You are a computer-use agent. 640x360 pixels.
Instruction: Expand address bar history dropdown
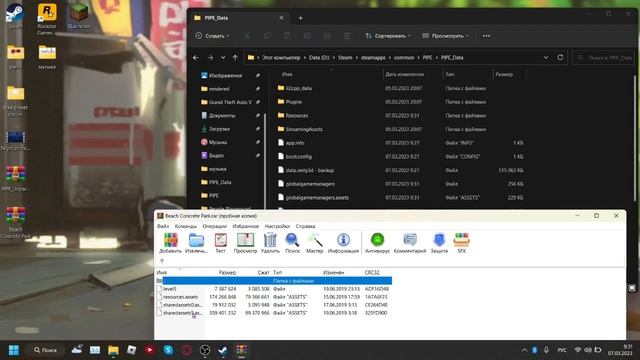coord(546,58)
